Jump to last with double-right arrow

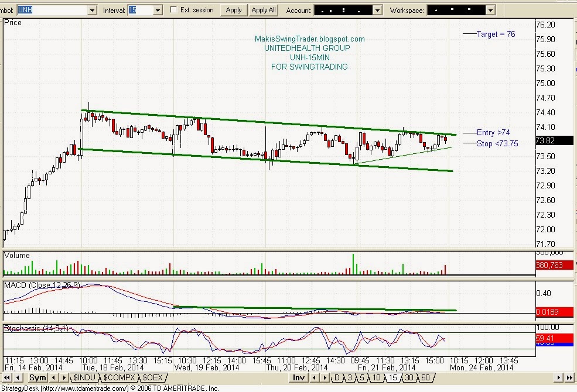(569, 377)
